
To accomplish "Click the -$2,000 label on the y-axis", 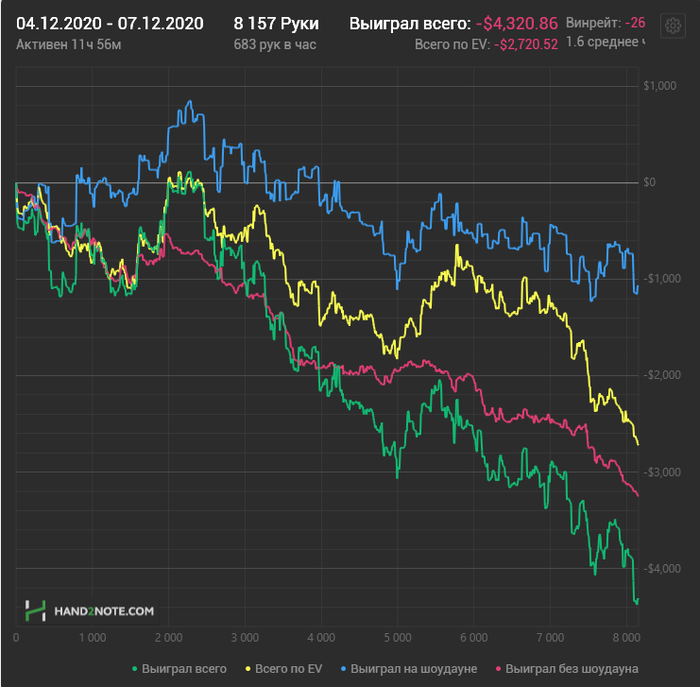I will tap(659, 374).
